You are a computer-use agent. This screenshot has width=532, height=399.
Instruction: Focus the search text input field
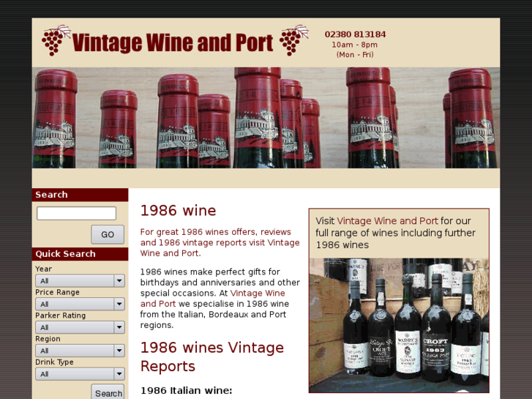pos(76,213)
